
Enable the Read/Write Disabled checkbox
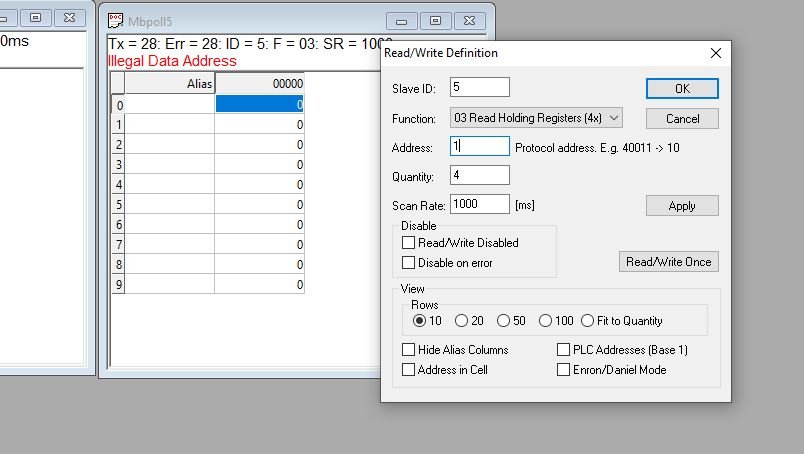click(x=409, y=243)
